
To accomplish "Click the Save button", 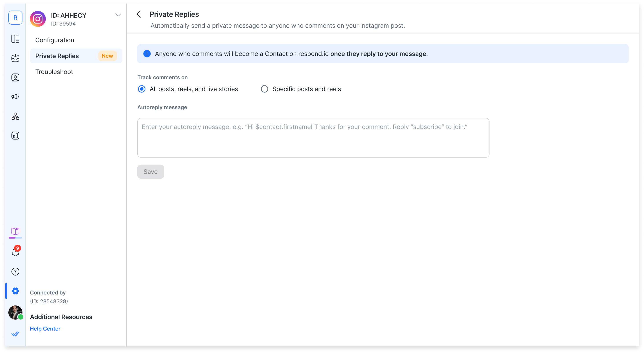I will click(x=151, y=172).
